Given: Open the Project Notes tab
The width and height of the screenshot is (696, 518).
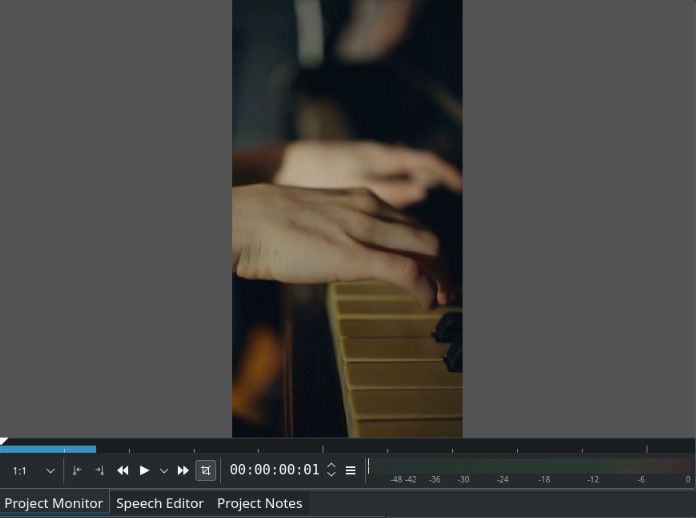Looking at the screenshot, I should 260,503.
